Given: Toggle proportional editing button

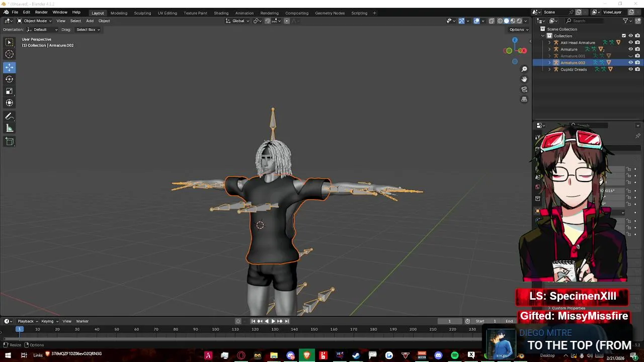Looking at the screenshot, I should coord(287,21).
